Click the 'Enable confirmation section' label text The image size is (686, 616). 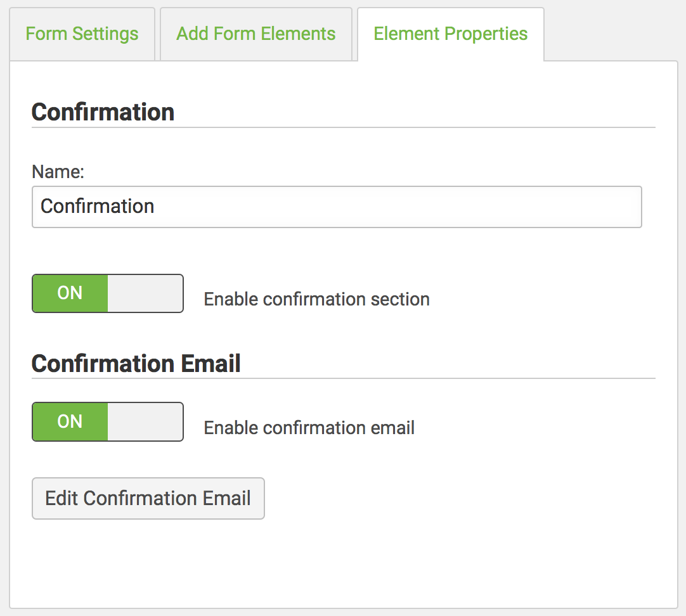point(317,300)
